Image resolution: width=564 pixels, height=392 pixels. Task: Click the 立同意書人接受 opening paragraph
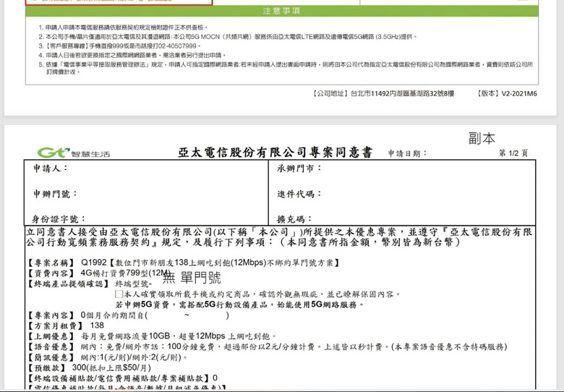tap(279, 237)
